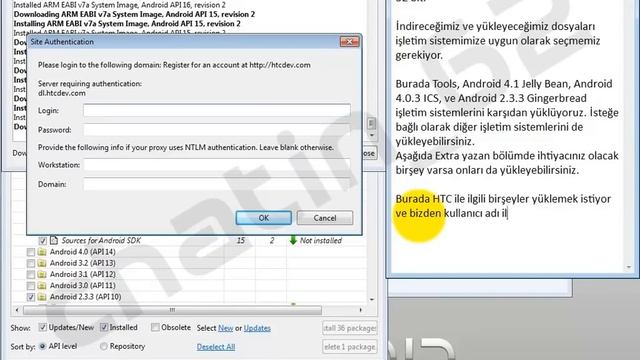Click the text cursor after 'kullanıcı adı il'

pyautogui.click(x=507, y=213)
